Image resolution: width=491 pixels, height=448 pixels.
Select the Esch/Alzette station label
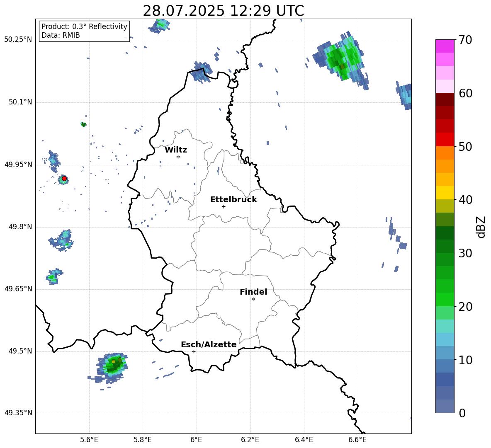pyautogui.click(x=209, y=344)
